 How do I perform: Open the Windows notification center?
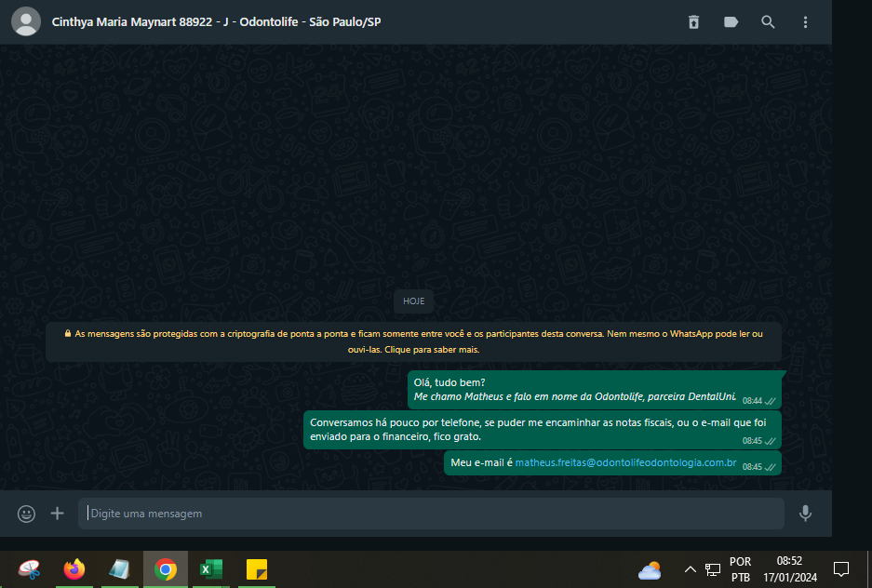tap(841, 569)
